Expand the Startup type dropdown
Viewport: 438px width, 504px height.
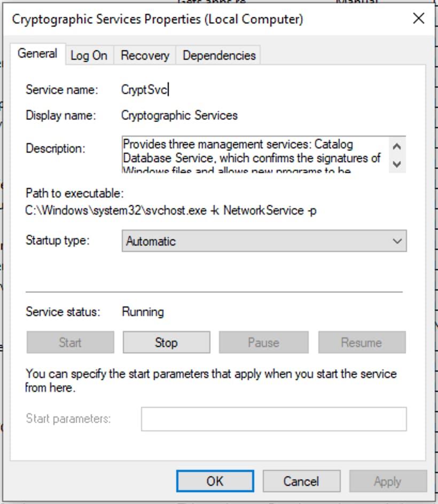264,241
